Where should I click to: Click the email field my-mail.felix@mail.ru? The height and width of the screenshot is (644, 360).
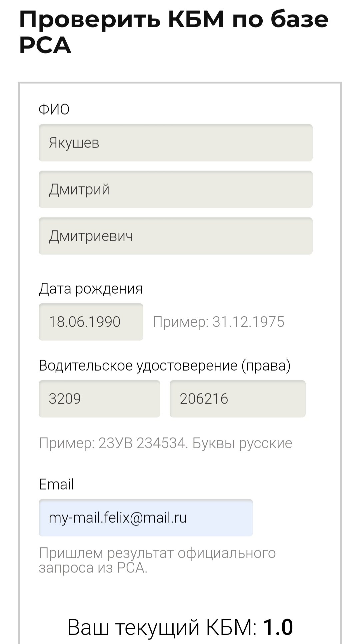(146, 518)
